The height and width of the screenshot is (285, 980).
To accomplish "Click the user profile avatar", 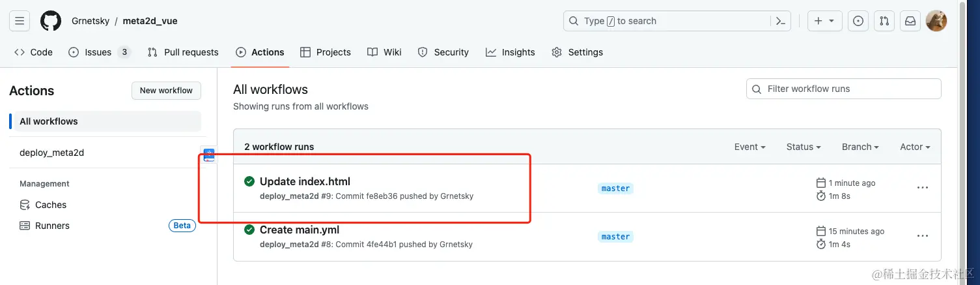I will pos(936,21).
